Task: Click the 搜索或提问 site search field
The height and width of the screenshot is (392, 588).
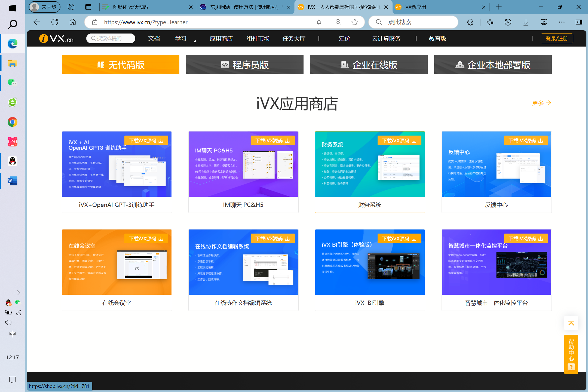Action: 111,38
